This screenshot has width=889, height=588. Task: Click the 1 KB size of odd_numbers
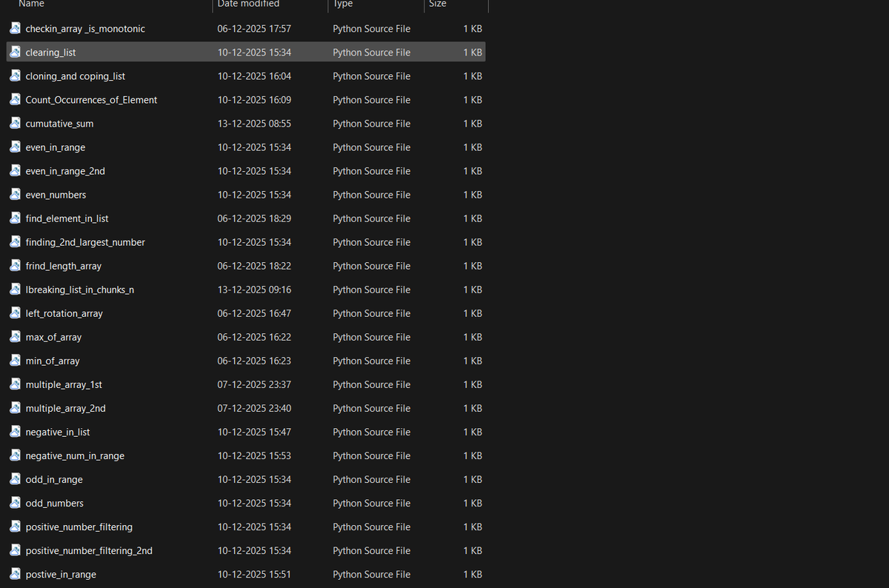pyautogui.click(x=473, y=503)
